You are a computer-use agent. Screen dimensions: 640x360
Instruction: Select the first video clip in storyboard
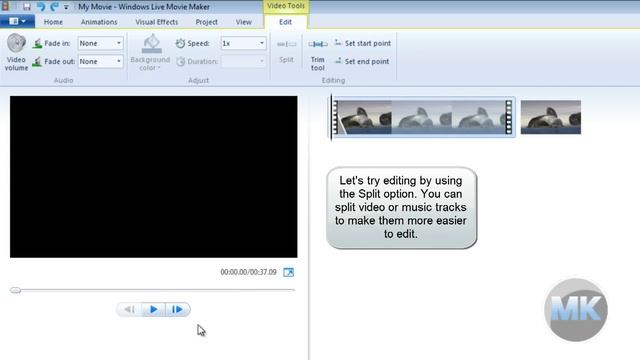tap(422, 117)
